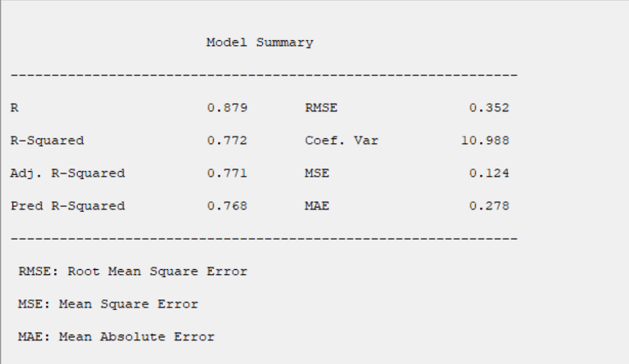
Task: Select the Coef. Var value 10.988
Action: point(486,141)
